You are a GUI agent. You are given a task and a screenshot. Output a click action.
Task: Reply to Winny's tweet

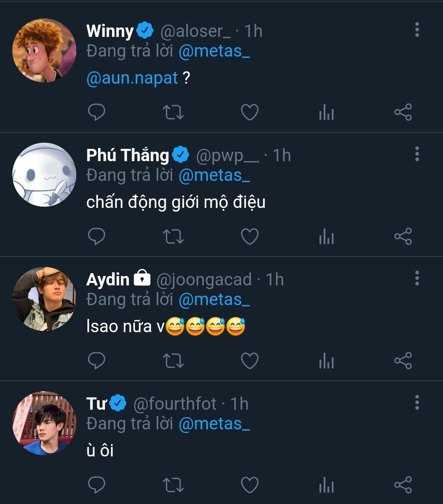97,112
